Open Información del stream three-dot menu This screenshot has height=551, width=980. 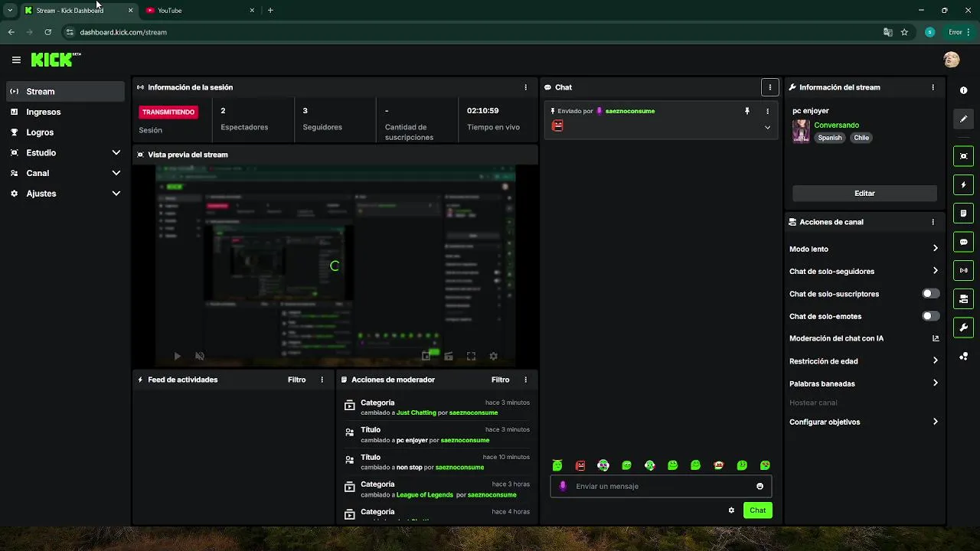point(933,87)
